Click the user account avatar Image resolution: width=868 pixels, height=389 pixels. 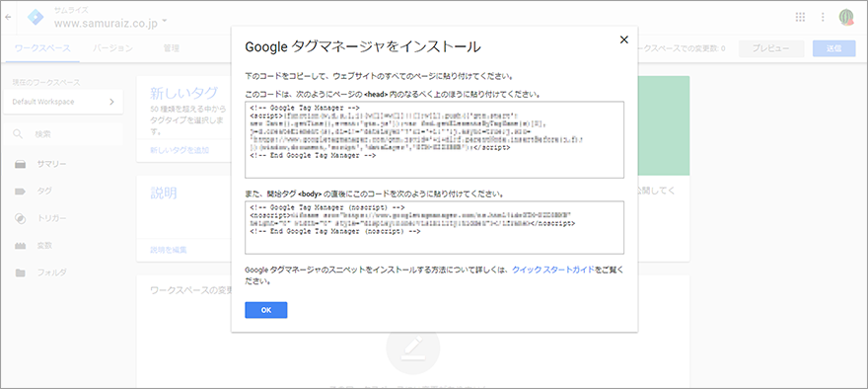(x=846, y=17)
